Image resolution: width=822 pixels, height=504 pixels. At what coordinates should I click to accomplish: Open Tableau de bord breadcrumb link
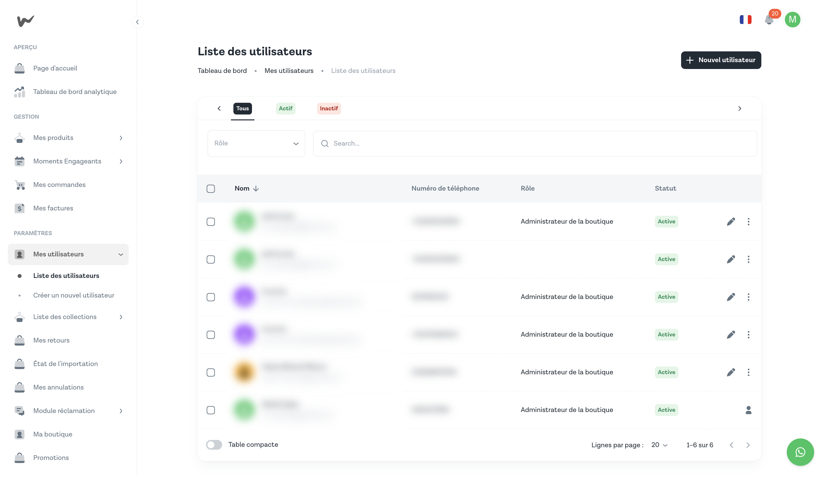(x=222, y=71)
